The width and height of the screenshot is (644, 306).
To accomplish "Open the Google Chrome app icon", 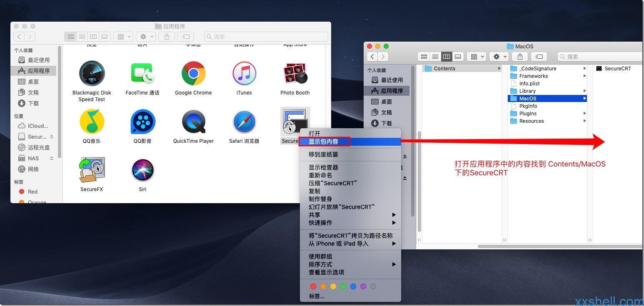I will pyautogui.click(x=193, y=74).
